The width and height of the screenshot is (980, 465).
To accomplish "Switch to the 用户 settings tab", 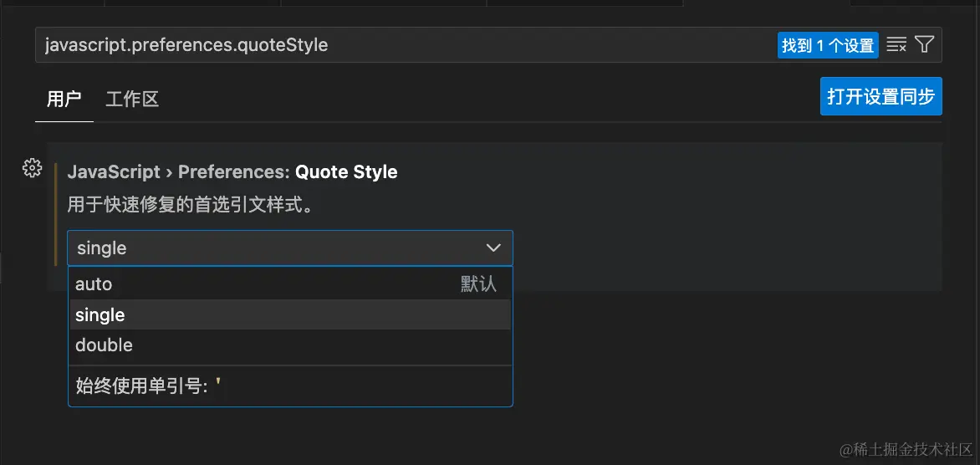I will click(x=64, y=100).
